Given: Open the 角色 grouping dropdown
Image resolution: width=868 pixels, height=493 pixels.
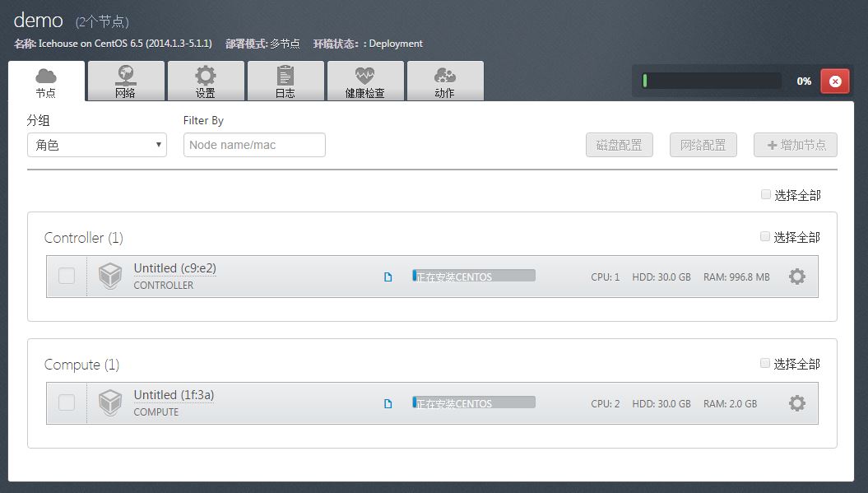Looking at the screenshot, I should pos(96,145).
